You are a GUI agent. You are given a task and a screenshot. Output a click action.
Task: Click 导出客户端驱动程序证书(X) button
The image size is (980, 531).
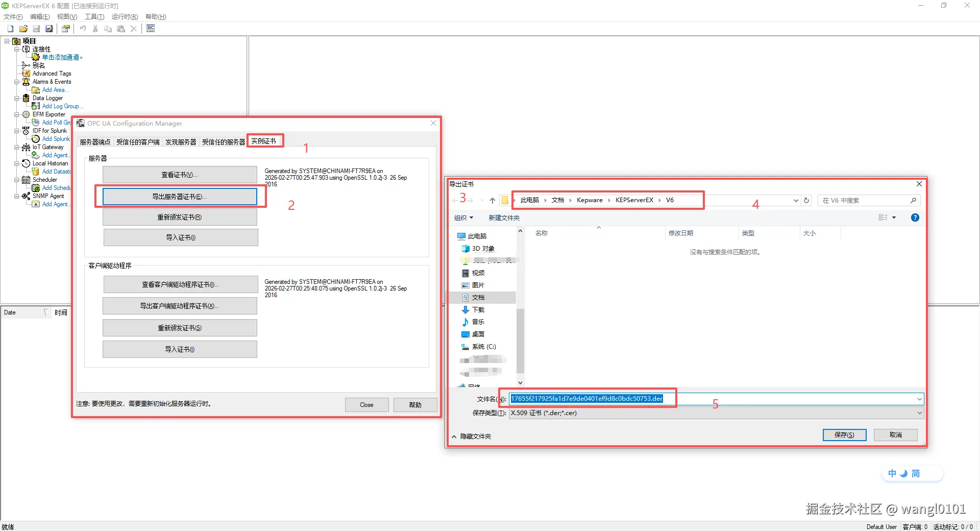click(180, 306)
